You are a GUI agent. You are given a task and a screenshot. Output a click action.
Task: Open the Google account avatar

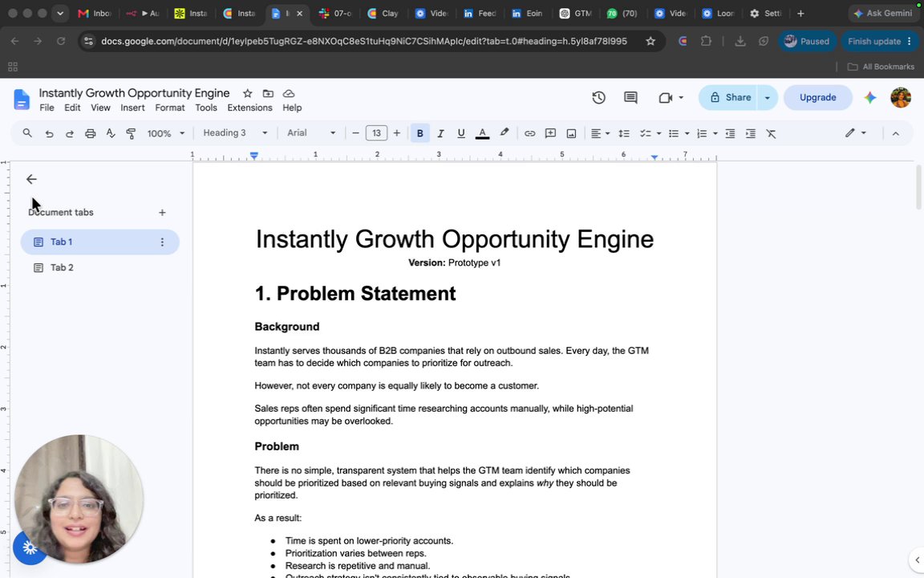[x=901, y=97]
